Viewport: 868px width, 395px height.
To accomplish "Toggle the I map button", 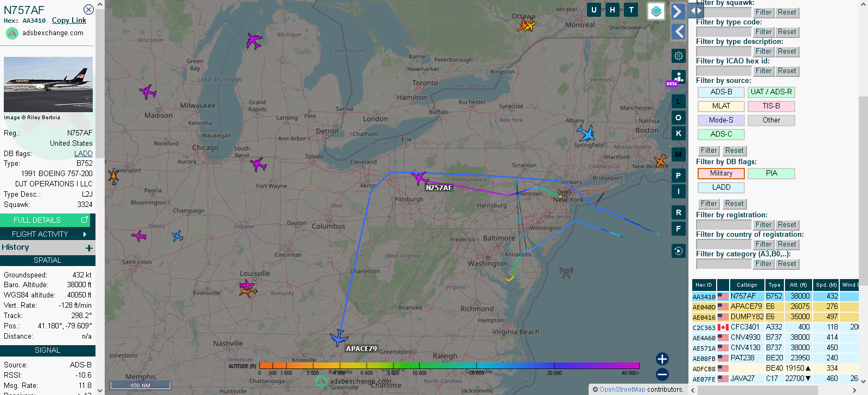I will (678, 191).
